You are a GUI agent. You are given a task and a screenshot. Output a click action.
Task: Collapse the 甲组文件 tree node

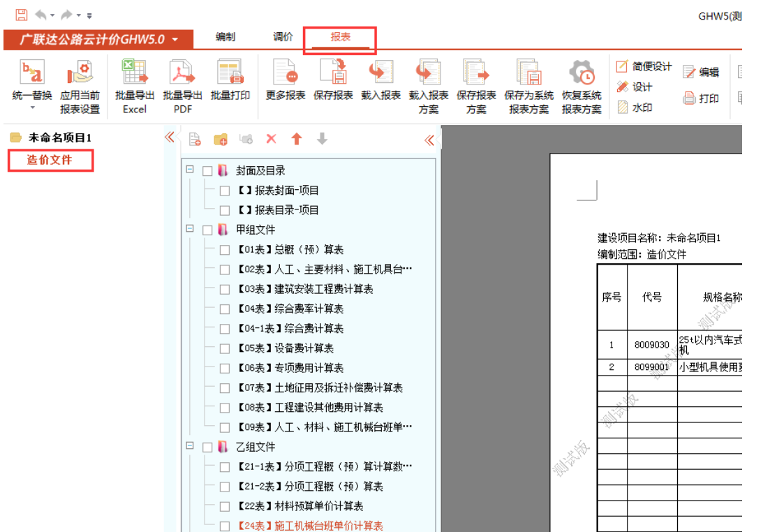pyautogui.click(x=190, y=229)
